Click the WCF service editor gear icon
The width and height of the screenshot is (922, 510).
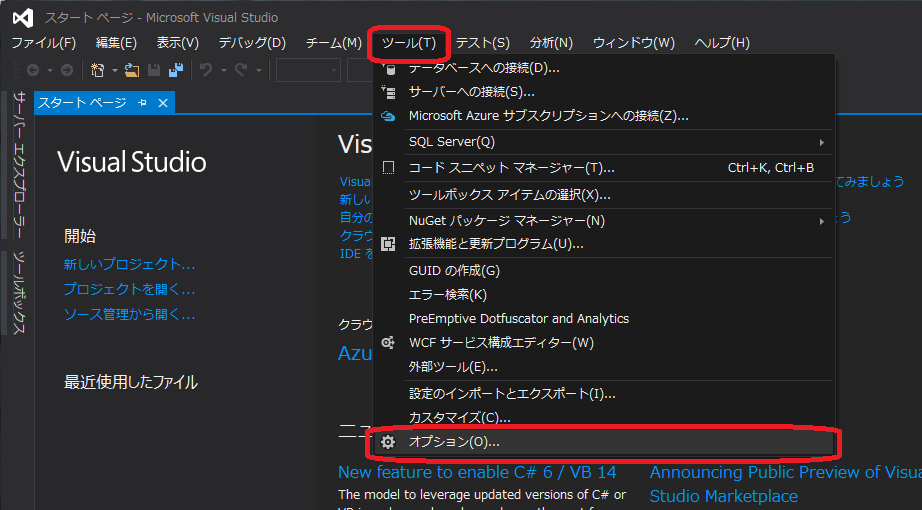(388, 342)
